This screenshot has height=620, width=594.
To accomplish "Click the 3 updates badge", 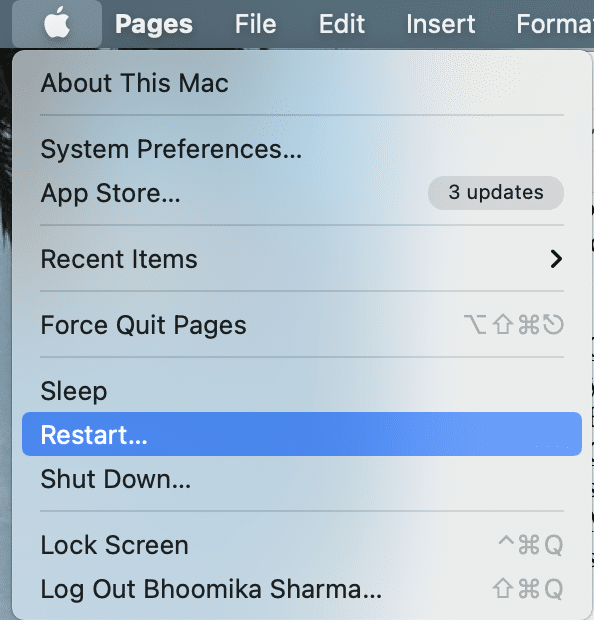I will pyautogui.click(x=496, y=193).
